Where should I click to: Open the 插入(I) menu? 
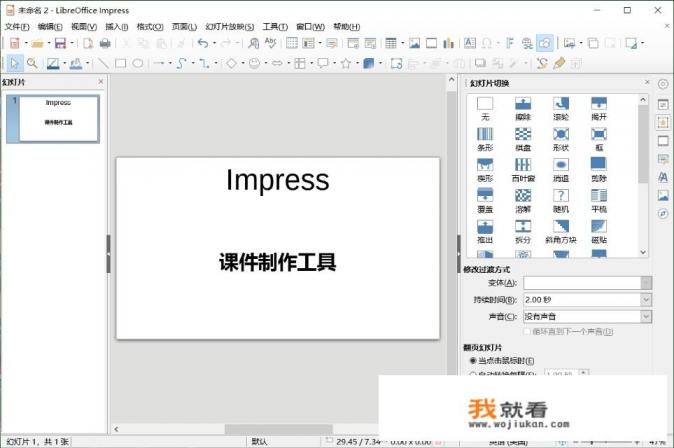coord(116,27)
